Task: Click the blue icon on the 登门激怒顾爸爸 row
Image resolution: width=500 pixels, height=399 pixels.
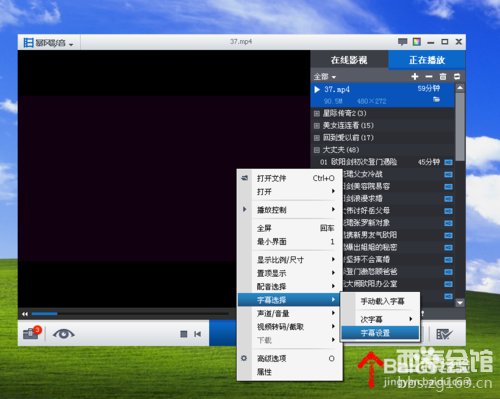Action: [448, 272]
